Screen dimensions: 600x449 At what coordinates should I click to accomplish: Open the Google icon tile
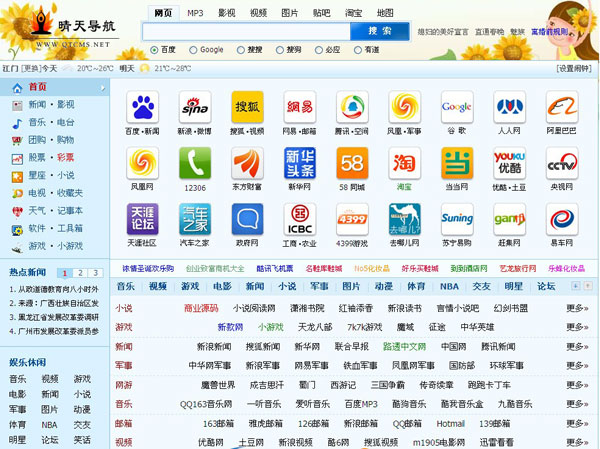(457, 107)
